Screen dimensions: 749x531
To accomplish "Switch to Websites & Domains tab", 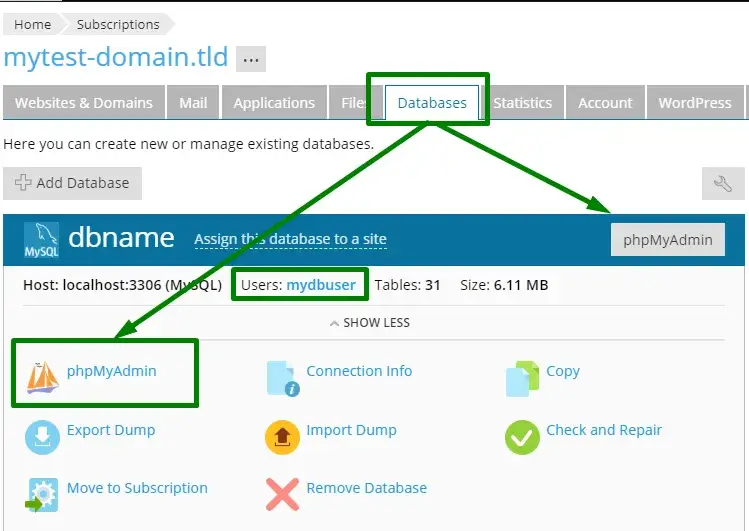I will (x=84, y=102).
